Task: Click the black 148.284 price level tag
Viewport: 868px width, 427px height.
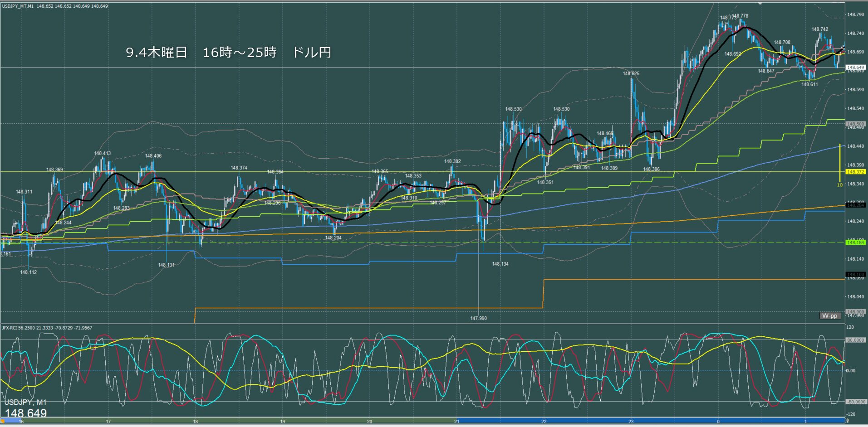Action: 855,205
